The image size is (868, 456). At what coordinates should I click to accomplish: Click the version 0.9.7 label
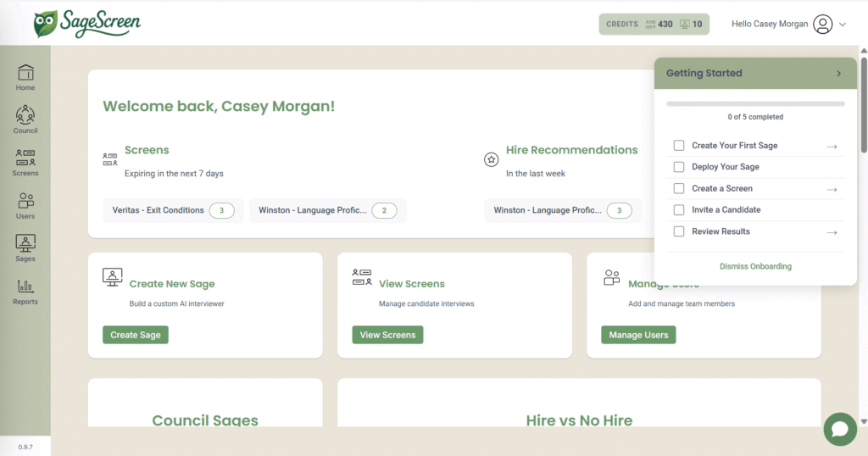(x=25, y=447)
